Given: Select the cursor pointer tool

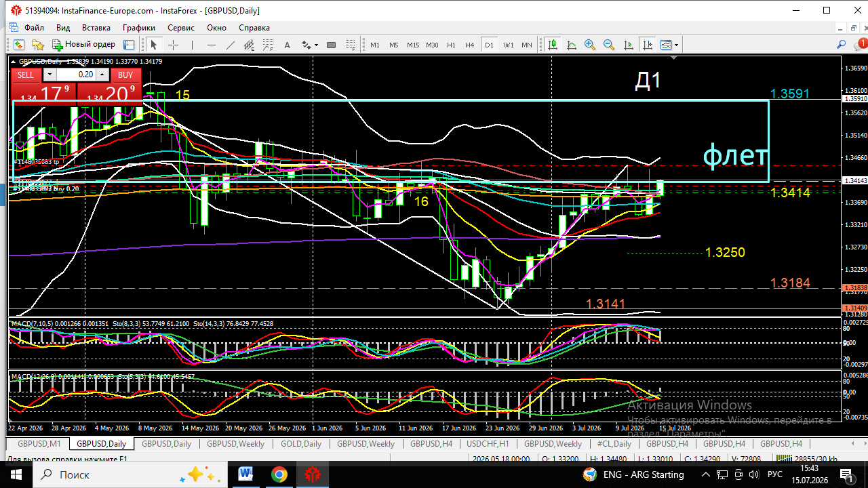Looking at the screenshot, I should 154,45.
